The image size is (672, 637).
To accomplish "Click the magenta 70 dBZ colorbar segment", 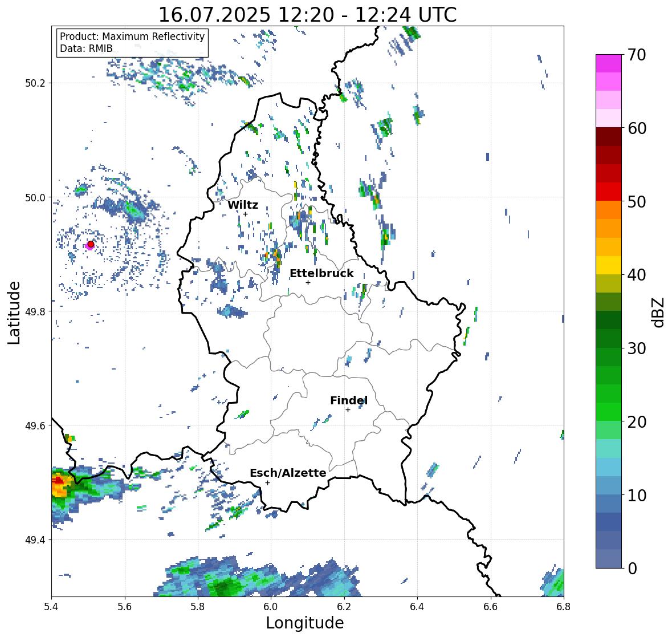I will [x=609, y=63].
